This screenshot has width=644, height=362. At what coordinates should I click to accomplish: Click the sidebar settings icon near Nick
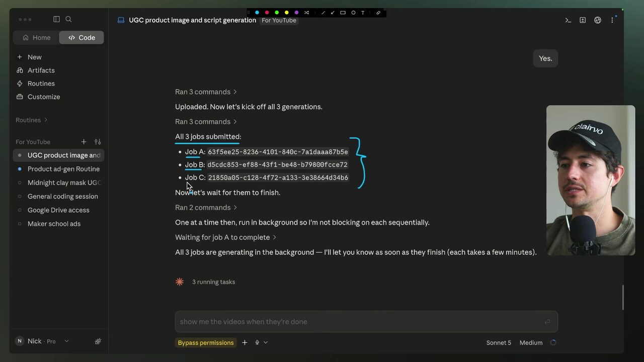[x=98, y=341]
